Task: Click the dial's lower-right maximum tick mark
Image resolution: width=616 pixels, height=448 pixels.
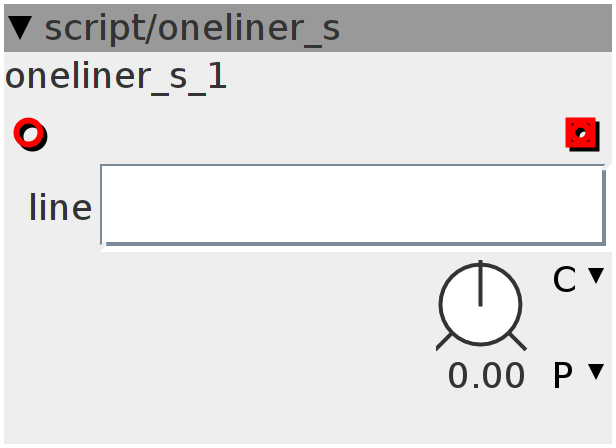Action: (518, 342)
